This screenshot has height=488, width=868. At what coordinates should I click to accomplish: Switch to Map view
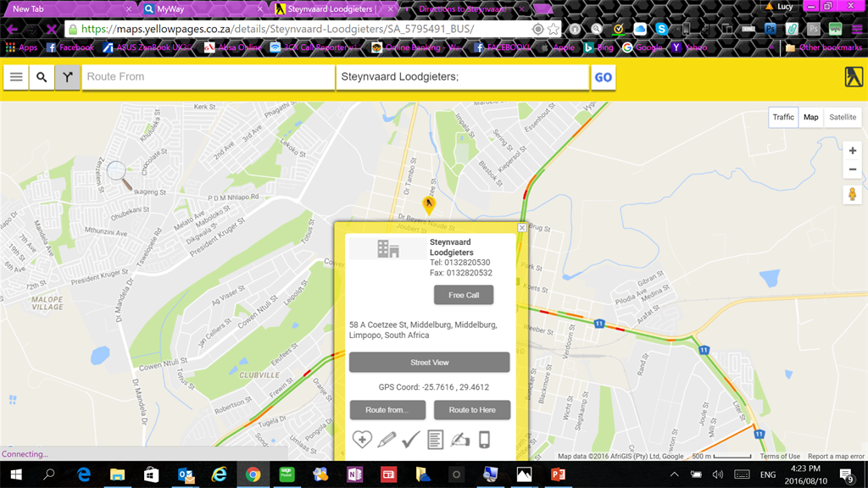point(811,117)
